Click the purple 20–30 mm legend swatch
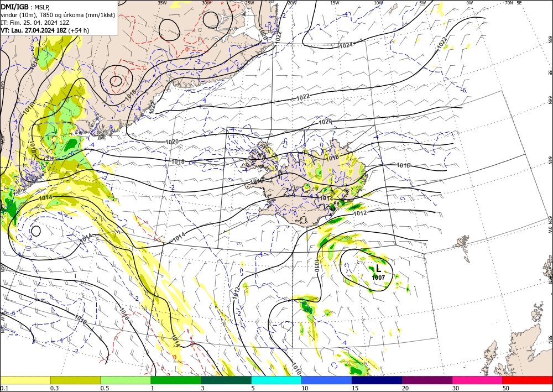 (x=427, y=380)
